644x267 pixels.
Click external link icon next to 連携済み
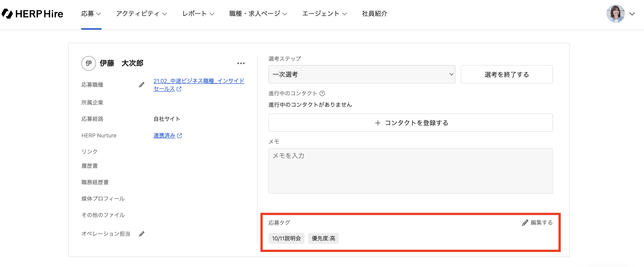(x=179, y=136)
